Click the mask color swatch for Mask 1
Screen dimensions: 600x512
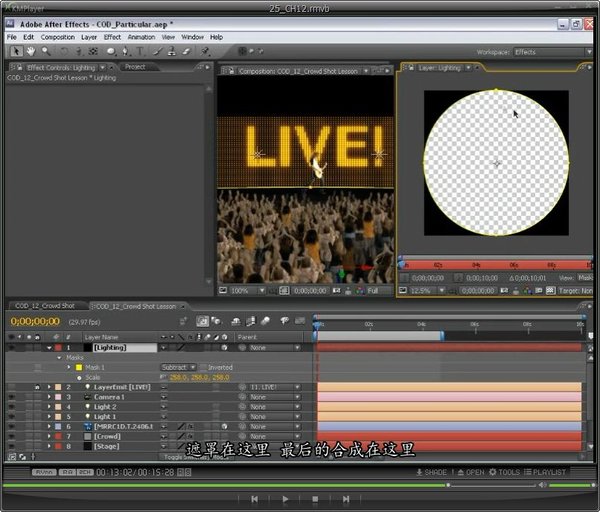[x=78, y=367]
